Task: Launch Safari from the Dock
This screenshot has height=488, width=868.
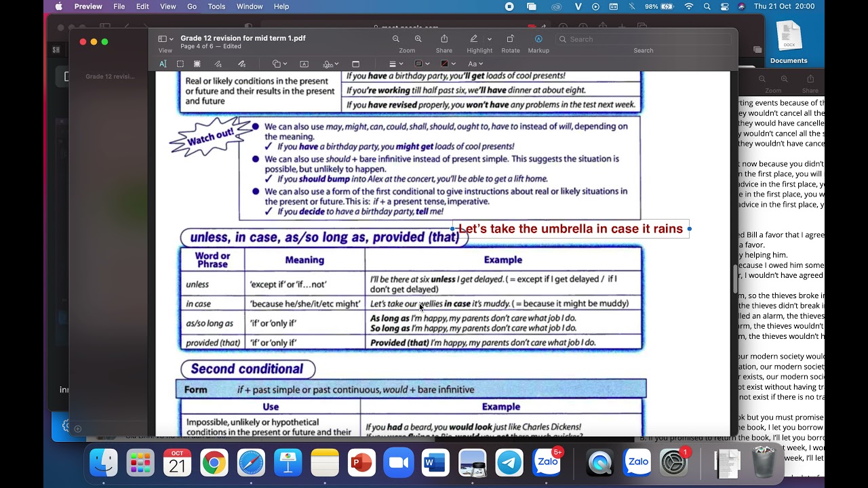Action: [x=251, y=463]
